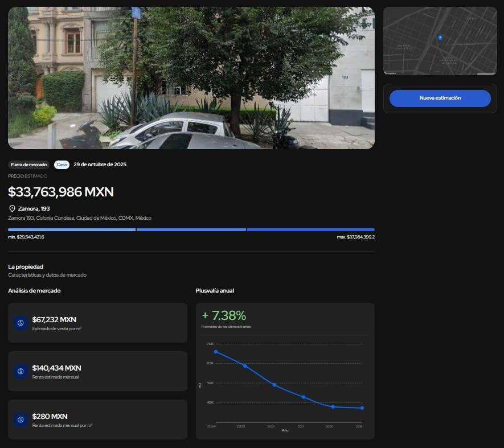Viewport: 504px width, 448px height.
Task: Click the $67,232 MXN sale estimate value
Action: click(54, 320)
